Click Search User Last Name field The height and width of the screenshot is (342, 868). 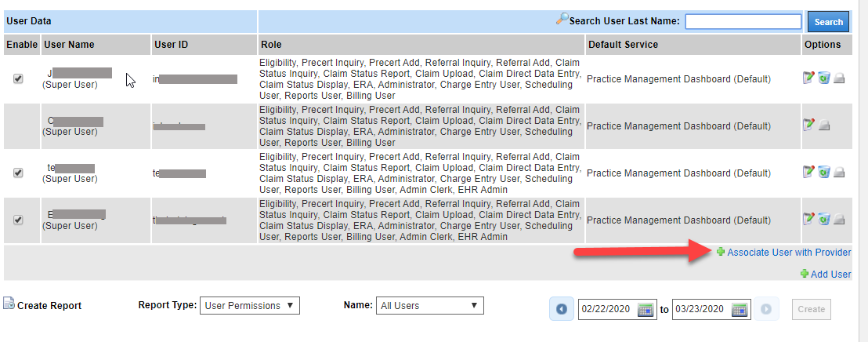pyautogui.click(x=743, y=22)
